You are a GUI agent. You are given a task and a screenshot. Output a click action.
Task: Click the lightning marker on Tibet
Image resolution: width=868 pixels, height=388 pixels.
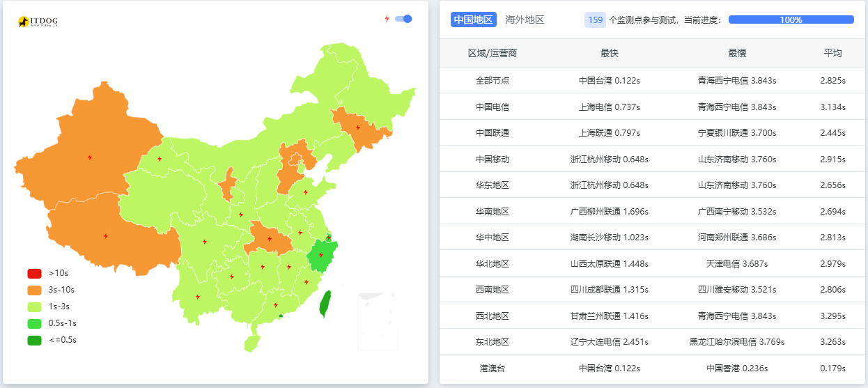coord(106,236)
